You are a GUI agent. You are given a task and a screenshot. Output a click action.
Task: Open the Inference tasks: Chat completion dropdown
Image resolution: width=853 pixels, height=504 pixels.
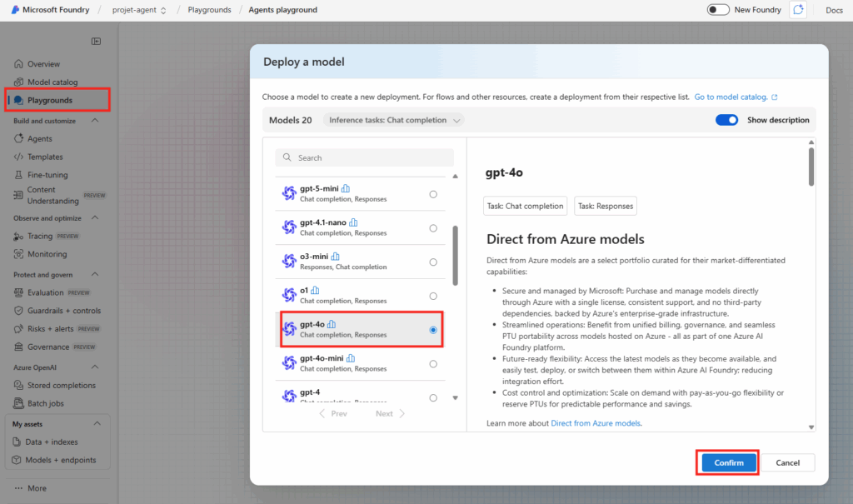pos(393,120)
